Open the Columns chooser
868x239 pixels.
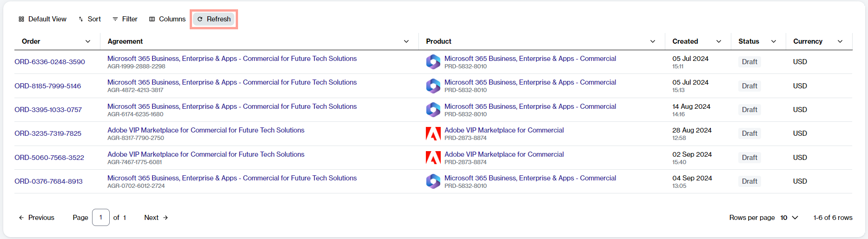tap(167, 19)
